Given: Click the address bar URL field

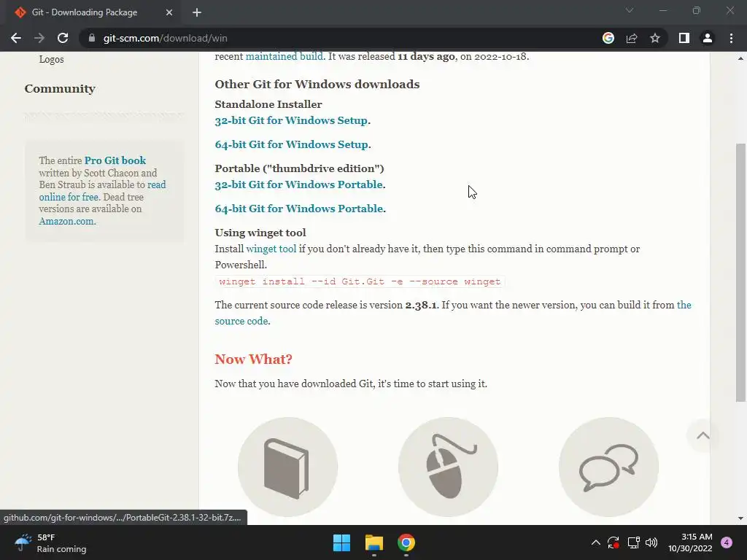Looking at the screenshot, I should point(338,38).
